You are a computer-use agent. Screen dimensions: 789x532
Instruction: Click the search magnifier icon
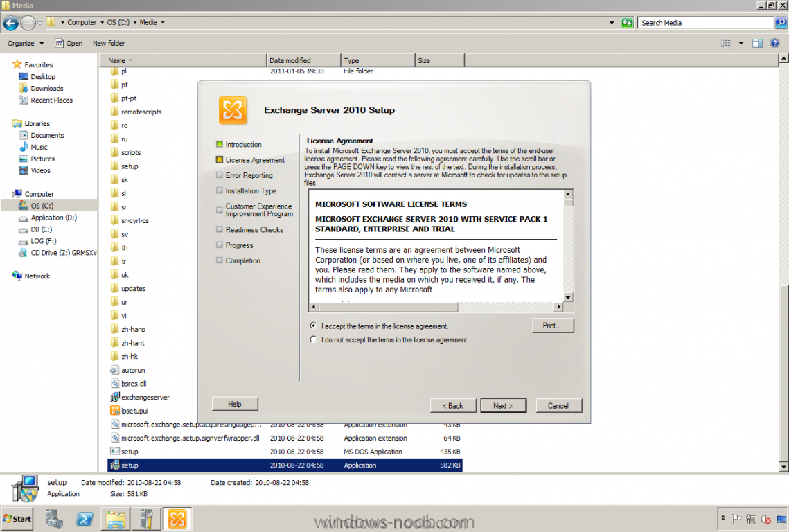pyautogui.click(x=781, y=23)
